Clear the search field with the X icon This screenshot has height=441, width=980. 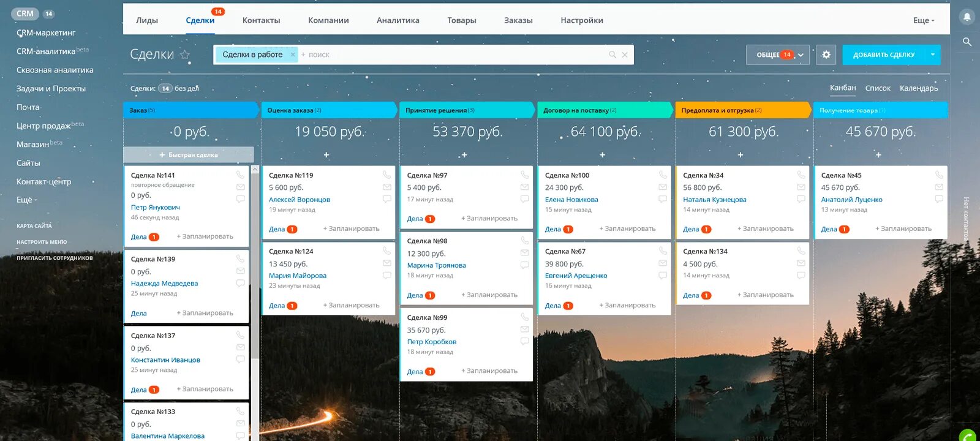625,55
